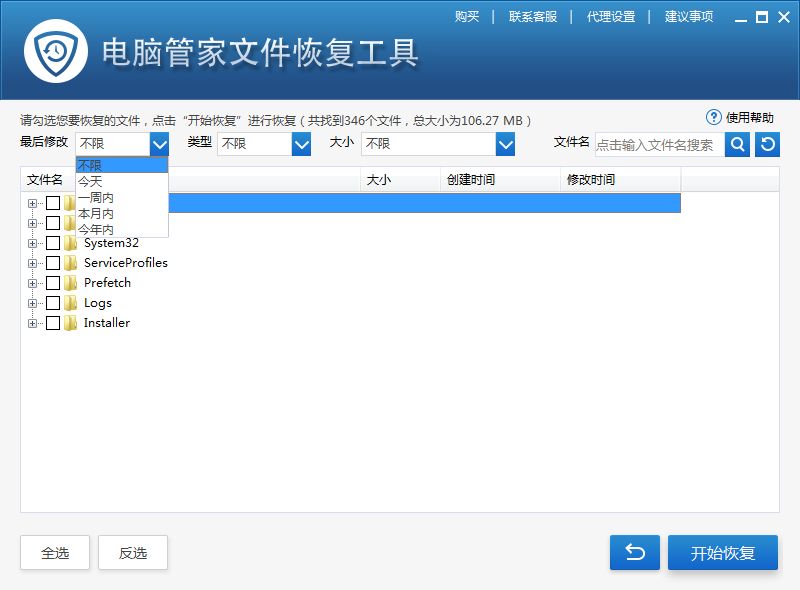Open 联系客服 link

(x=533, y=17)
